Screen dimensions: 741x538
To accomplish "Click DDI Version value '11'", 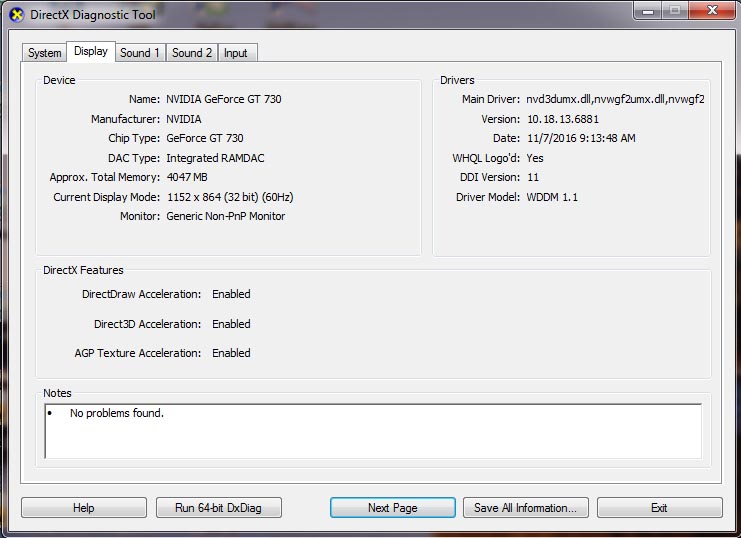I will point(533,177).
